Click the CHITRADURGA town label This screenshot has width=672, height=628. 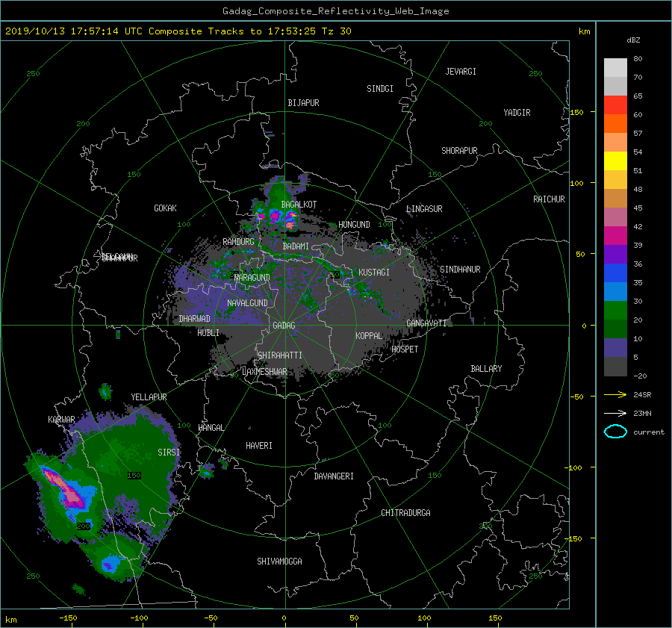point(405,513)
